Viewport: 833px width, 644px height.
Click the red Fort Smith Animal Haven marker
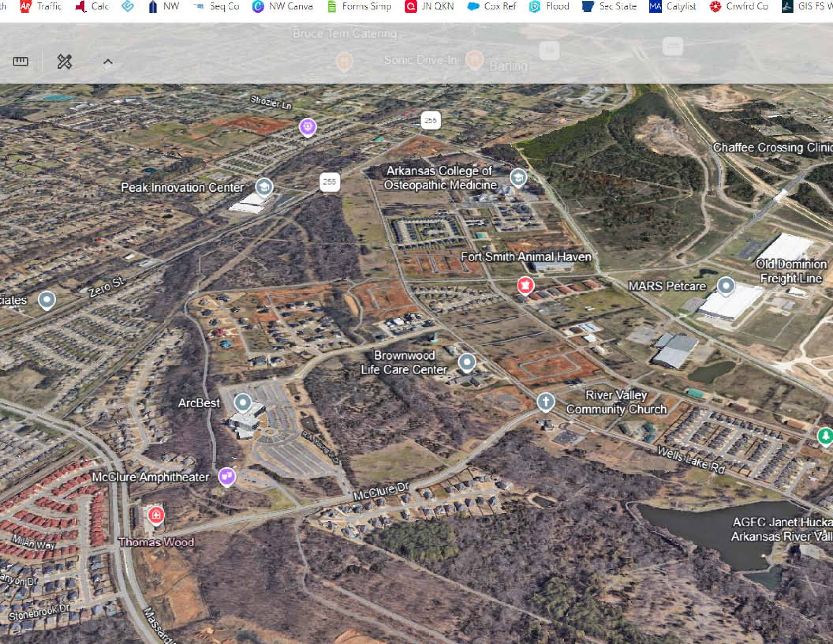(x=525, y=285)
